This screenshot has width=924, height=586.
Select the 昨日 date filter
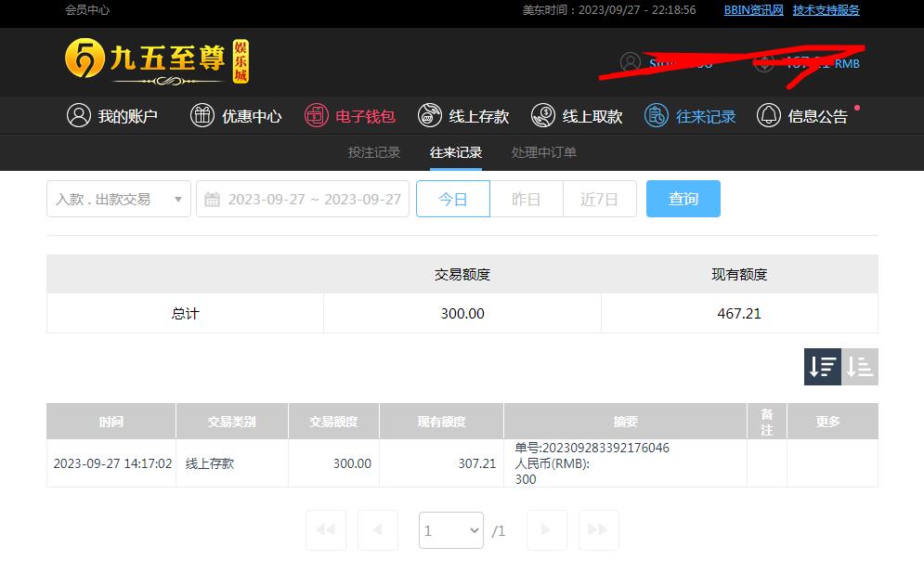[527, 200]
